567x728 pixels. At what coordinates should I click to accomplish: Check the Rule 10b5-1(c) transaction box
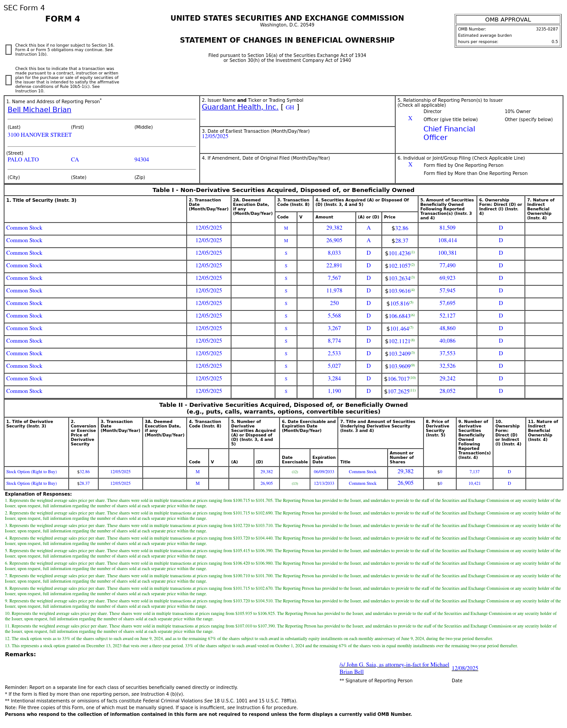(9, 80)
